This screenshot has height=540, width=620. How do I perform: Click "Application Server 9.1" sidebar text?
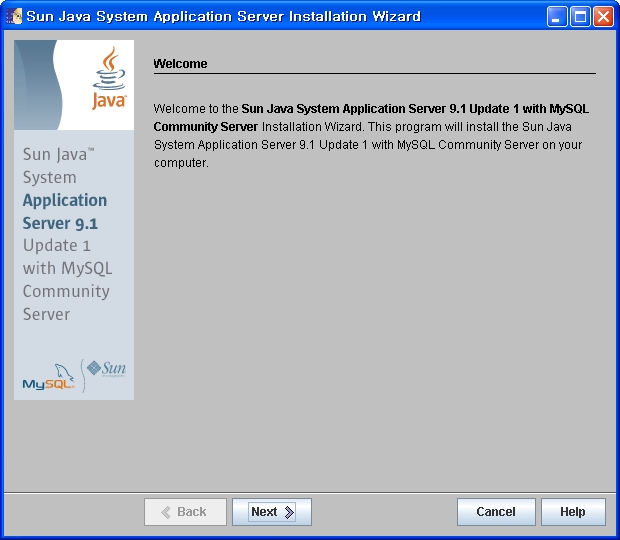65,211
